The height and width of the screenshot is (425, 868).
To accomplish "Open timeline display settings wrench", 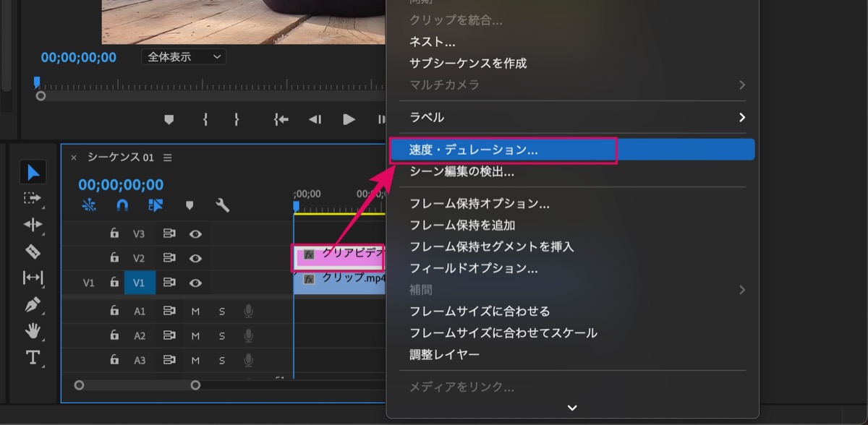I will point(223,205).
